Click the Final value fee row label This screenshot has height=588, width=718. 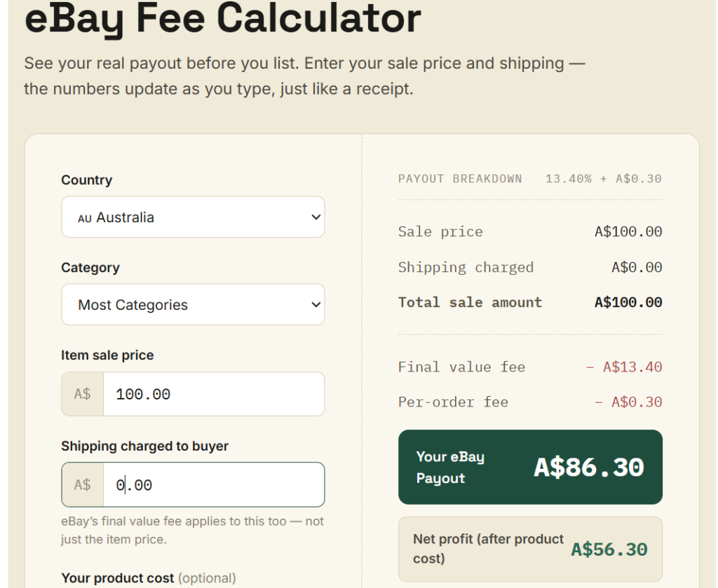(461, 367)
